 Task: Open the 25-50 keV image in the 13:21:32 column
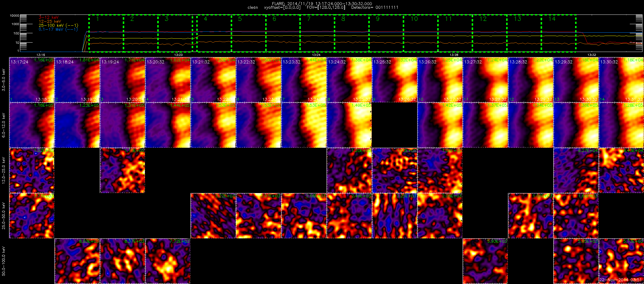[x=213, y=216]
